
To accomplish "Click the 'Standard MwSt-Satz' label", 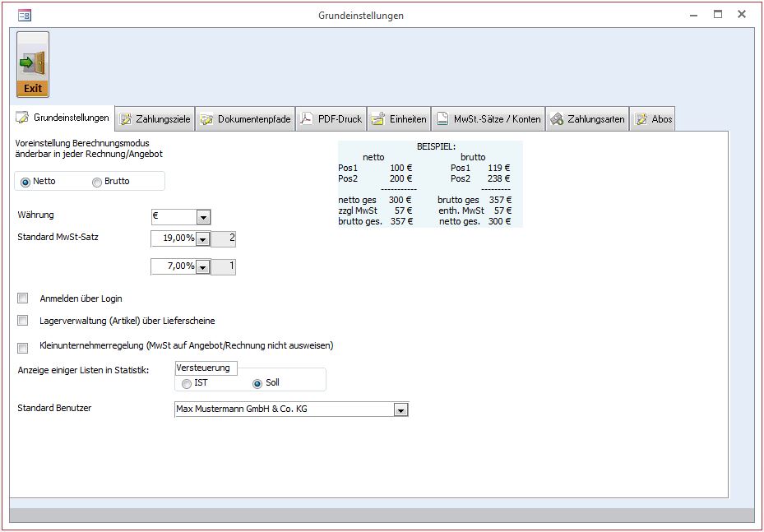I will pyautogui.click(x=58, y=238).
